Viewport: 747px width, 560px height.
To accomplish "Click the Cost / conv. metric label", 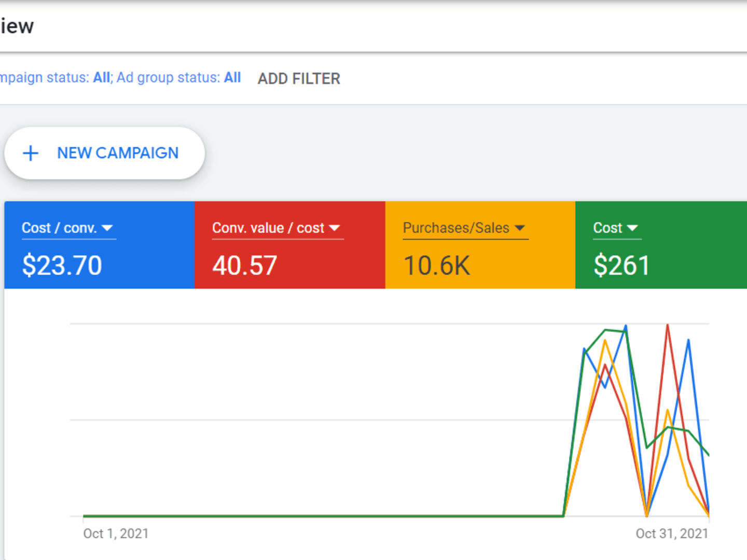I will click(x=59, y=228).
